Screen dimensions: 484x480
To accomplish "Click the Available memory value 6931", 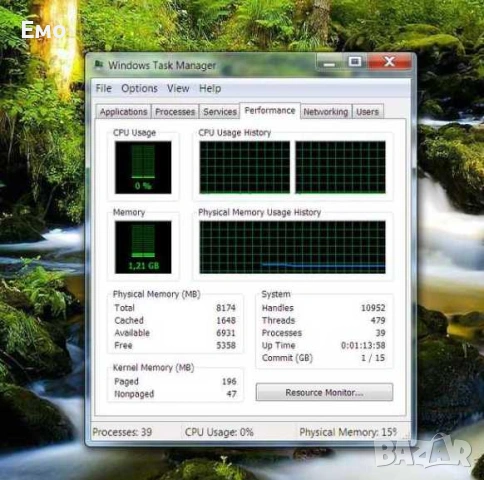I will coord(226,333).
